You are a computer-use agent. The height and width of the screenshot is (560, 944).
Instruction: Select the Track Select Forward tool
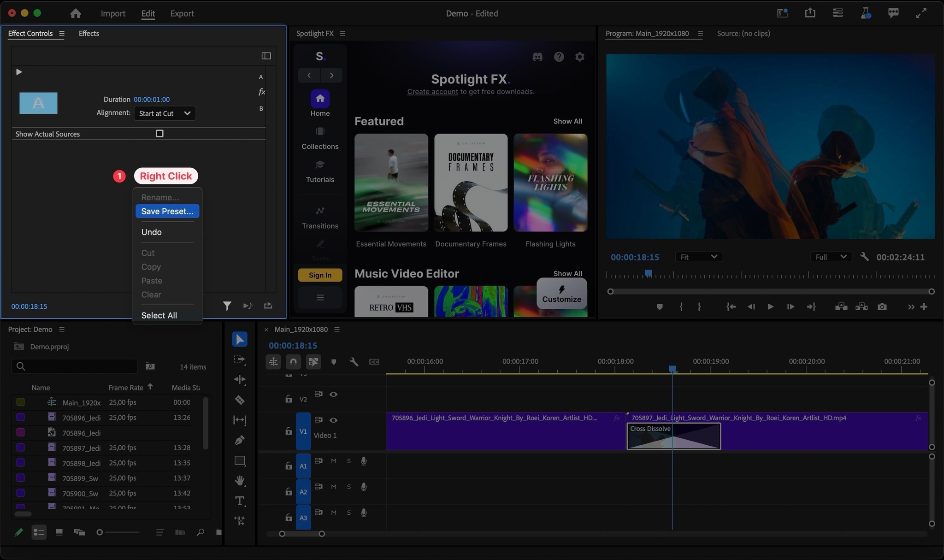coord(239,360)
